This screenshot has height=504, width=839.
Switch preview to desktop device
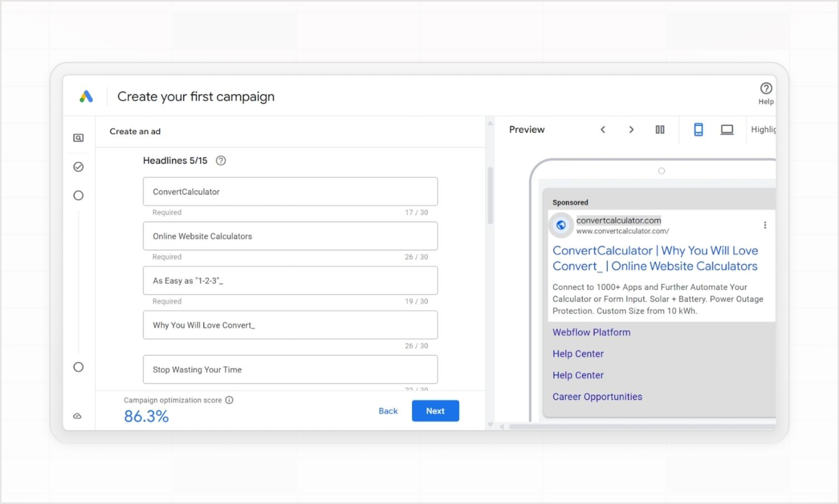click(x=727, y=130)
